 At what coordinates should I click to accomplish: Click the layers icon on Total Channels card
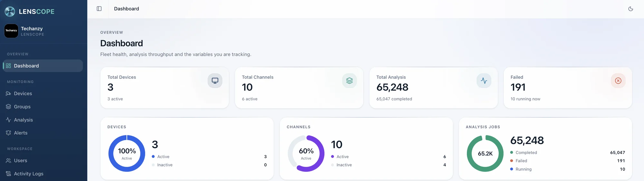coord(349,81)
